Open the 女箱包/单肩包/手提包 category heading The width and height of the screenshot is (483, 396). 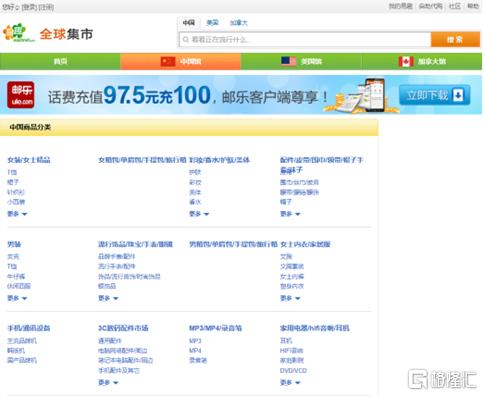[142, 160]
